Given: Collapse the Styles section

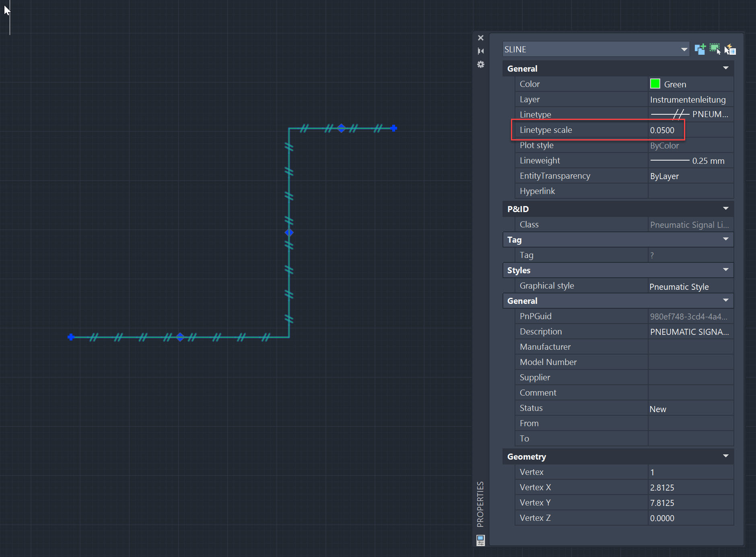Looking at the screenshot, I should 726,270.
